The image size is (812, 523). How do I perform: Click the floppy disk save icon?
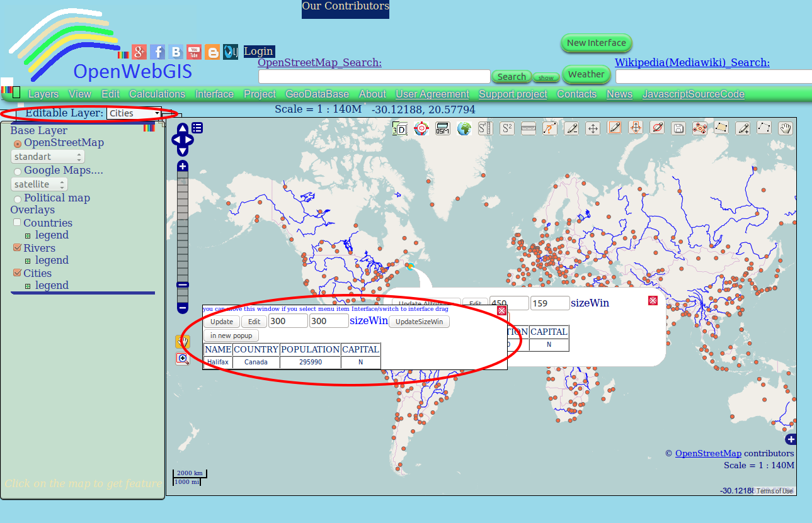tap(678, 128)
